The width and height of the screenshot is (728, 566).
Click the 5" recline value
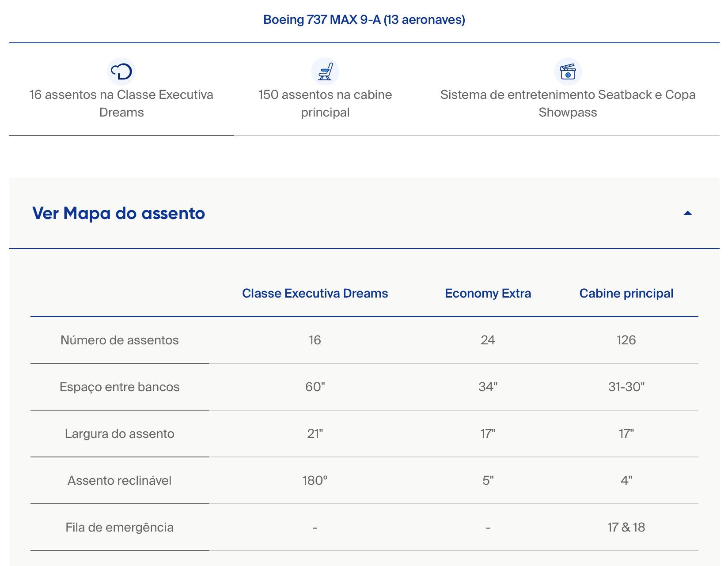(x=488, y=481)
